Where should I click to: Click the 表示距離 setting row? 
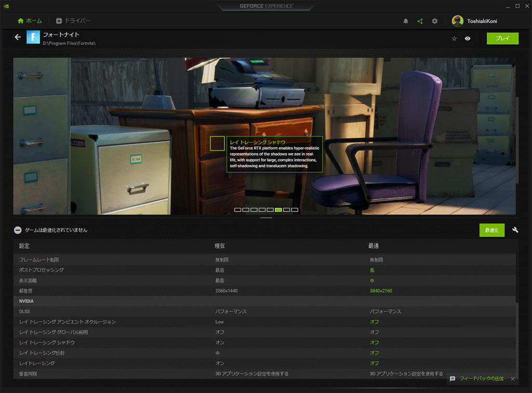264,280
